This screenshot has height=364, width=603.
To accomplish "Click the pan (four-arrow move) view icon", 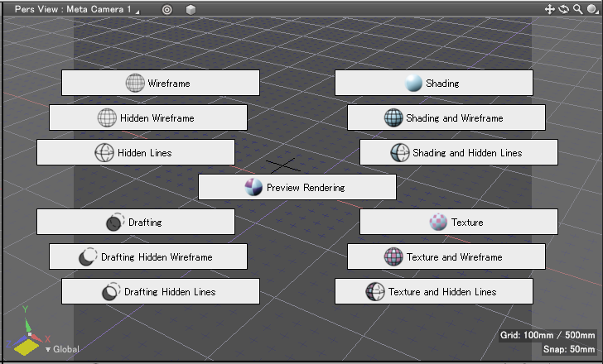I will [x=549, y=9].
